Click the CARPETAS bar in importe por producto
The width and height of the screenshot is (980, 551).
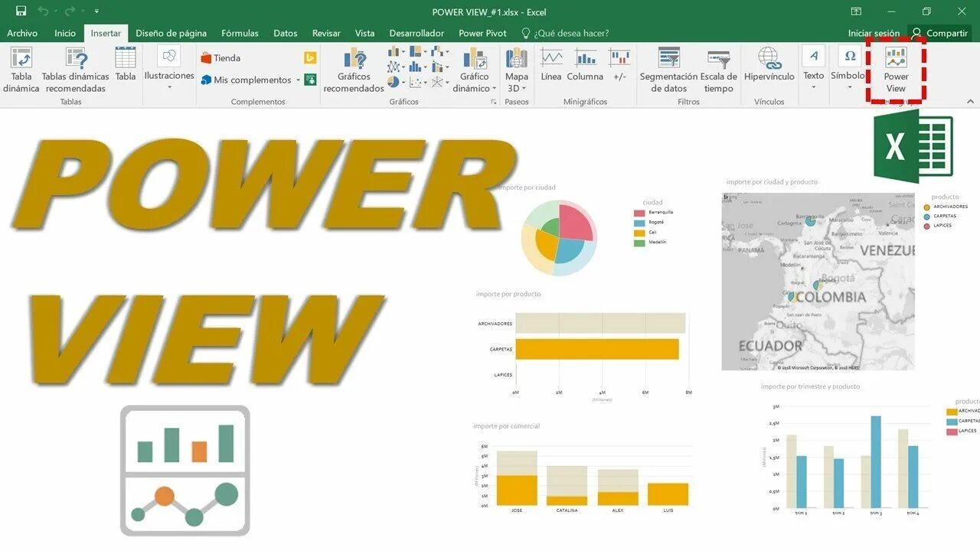(x=596, y=349)
